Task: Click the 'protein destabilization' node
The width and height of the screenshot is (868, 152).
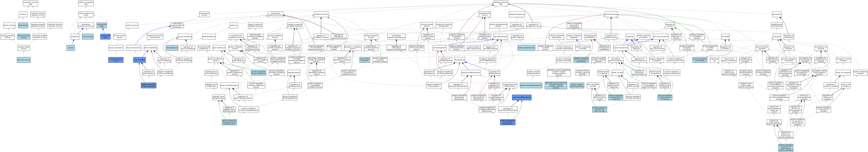Action: coord(526,48)
